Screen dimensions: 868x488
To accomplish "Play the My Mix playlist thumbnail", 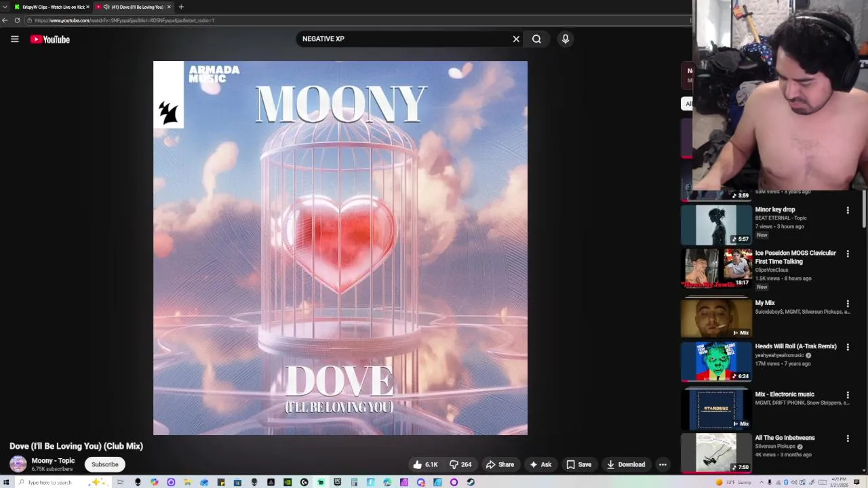I will [x=717, y=318].
